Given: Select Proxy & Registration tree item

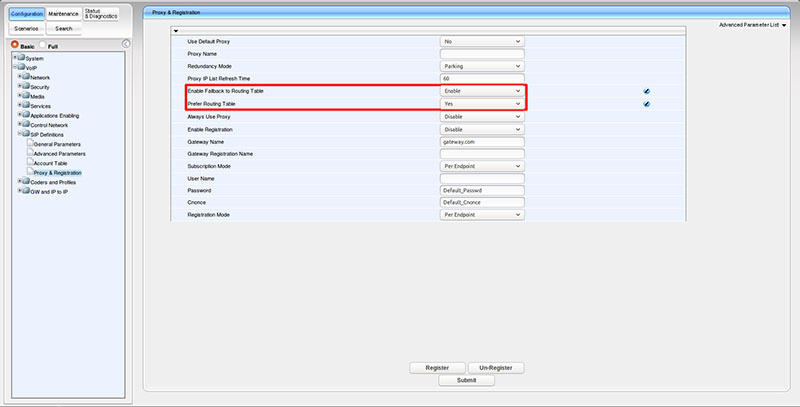Looking at the screenshot, I should pos(58,173).
